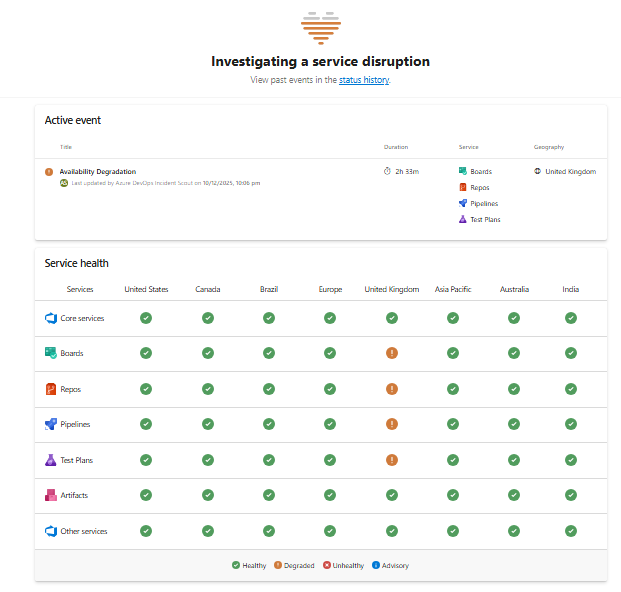This screenshot has height=592, width=621.
Task: Click the Geography column header
Action: 549,147
